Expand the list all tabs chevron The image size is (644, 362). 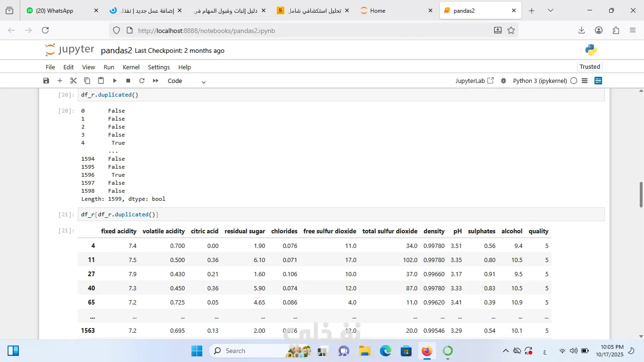[x=550, y=10]
